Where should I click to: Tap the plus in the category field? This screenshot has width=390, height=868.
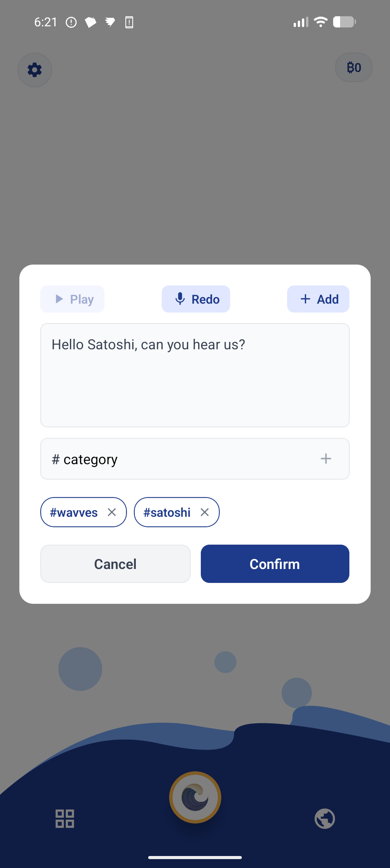(326, 459)
